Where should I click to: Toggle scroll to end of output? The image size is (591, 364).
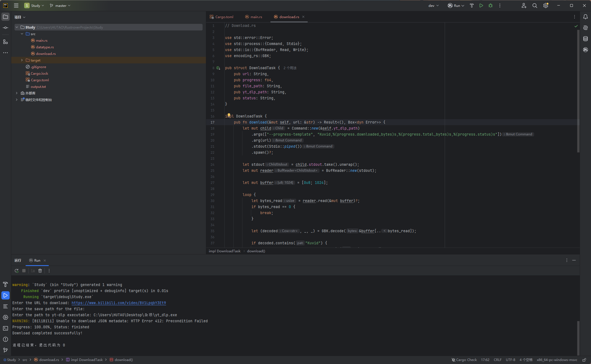[33, 271]
